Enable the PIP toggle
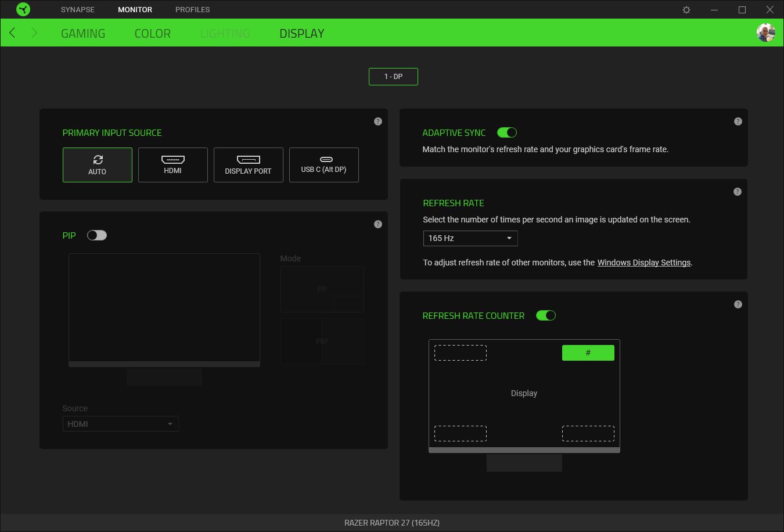Screen dimensions: 784x532 (x=97, y=235)
